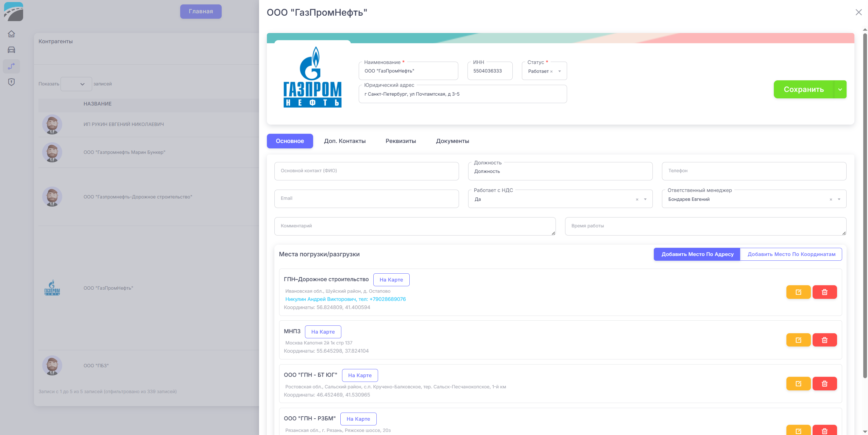Switch to the Доп. Контакты tab
Image resolution: width=868 pixels, height=435 pixels.
345,141
